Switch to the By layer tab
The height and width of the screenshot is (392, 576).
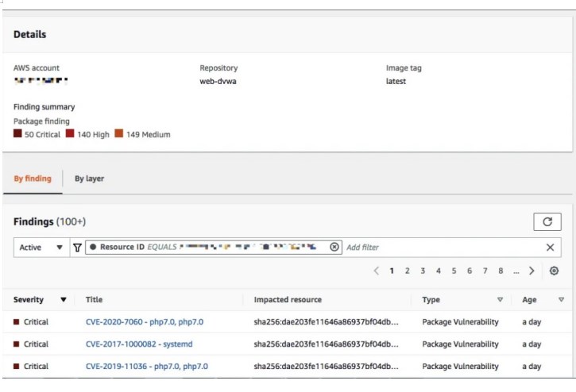(89, 179)
